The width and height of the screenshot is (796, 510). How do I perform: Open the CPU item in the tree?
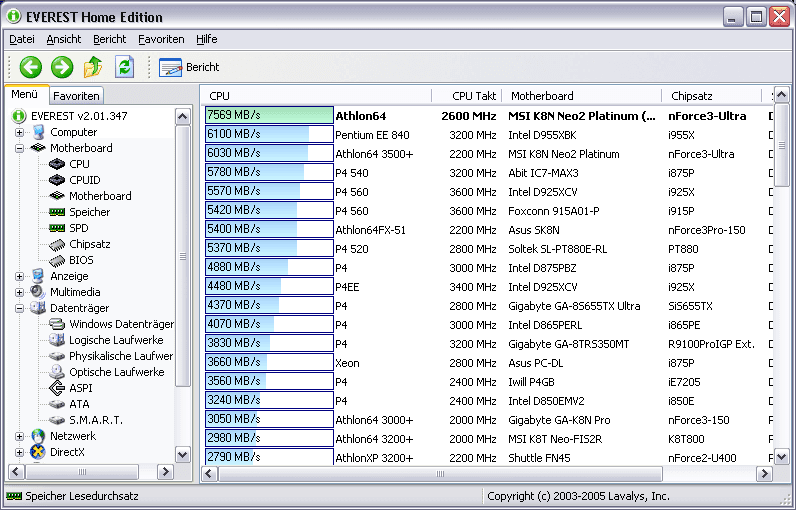point(79,164)
